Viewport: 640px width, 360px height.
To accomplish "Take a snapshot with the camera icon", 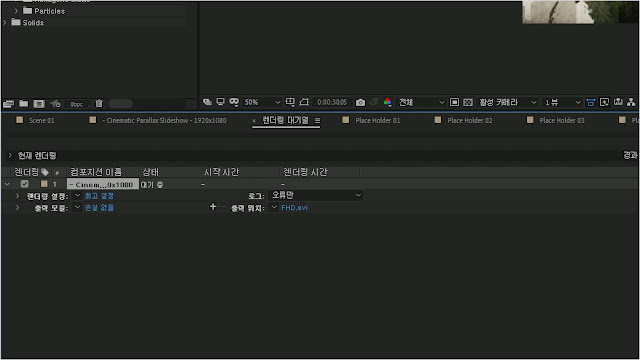I will [x=360, y=102].
